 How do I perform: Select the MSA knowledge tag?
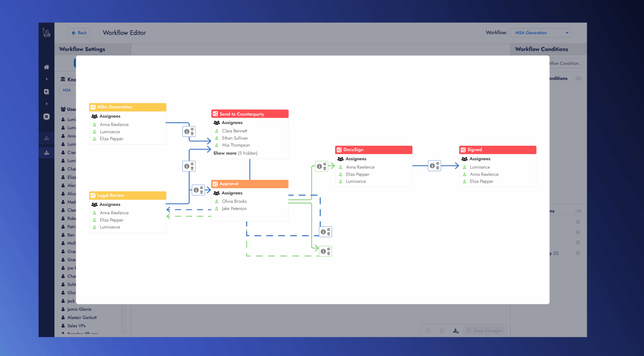point(67,90)
